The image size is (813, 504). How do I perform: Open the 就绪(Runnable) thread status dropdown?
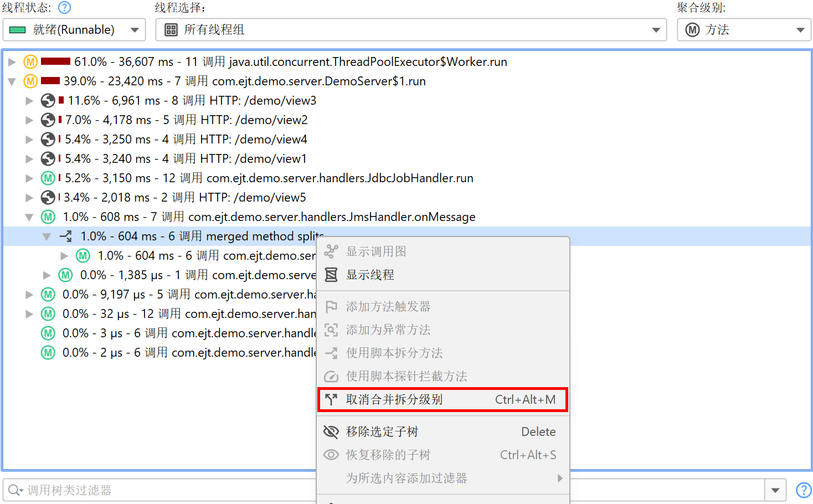[74, 30]
